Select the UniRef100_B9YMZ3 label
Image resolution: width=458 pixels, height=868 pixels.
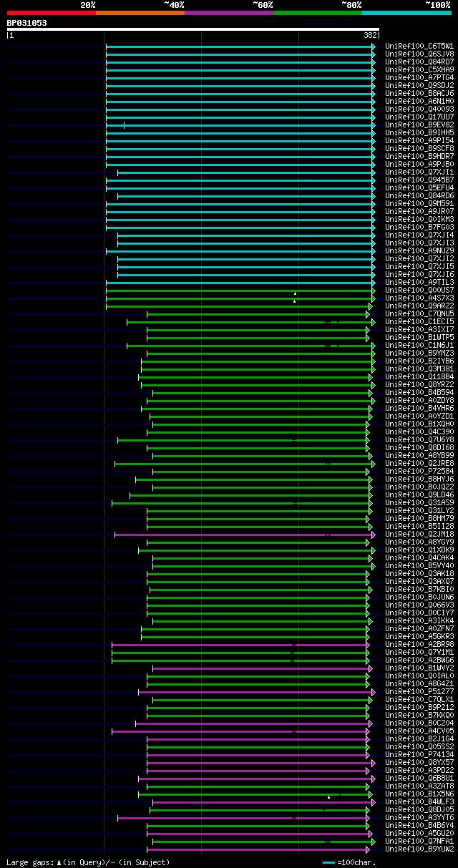pos(419,353)
